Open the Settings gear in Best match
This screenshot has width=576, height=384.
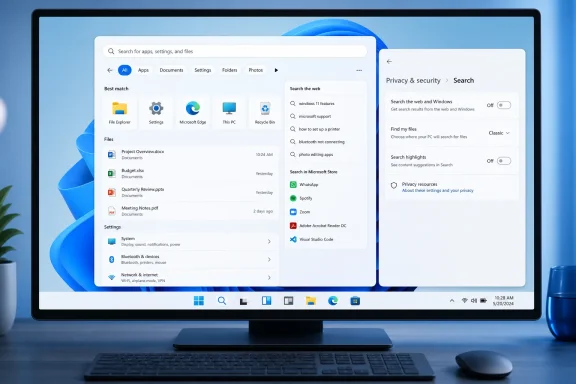coord(156,112)
